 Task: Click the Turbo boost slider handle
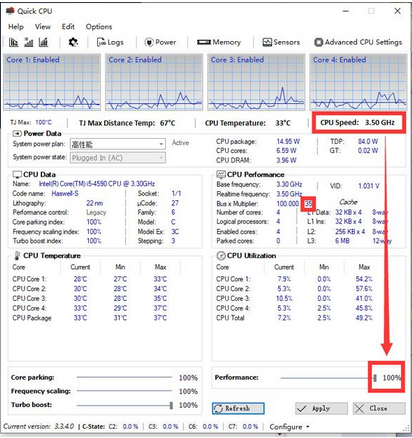(171, 405)
